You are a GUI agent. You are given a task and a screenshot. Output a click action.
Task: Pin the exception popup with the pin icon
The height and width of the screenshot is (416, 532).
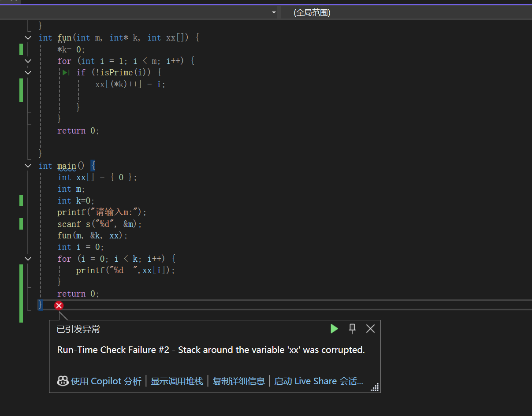pos(352,328)
